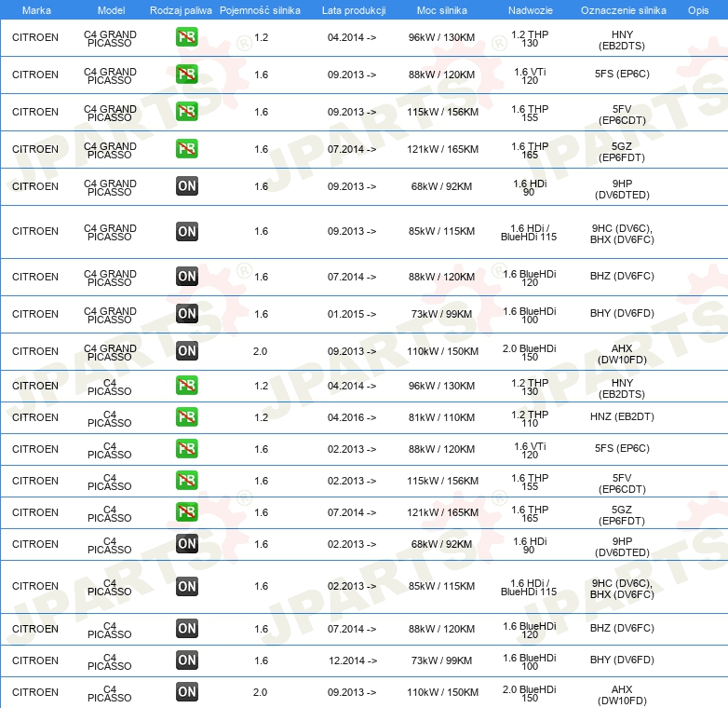Click 5GZ (EP6FDT) in C4 Grand Picasso row

(x=622, y=152)
